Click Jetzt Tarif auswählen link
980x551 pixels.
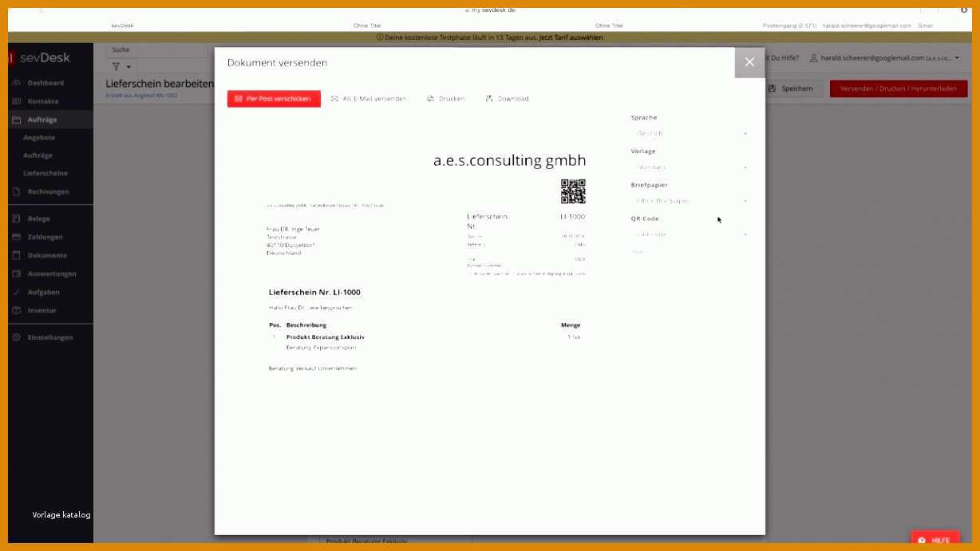pos(571,37)
